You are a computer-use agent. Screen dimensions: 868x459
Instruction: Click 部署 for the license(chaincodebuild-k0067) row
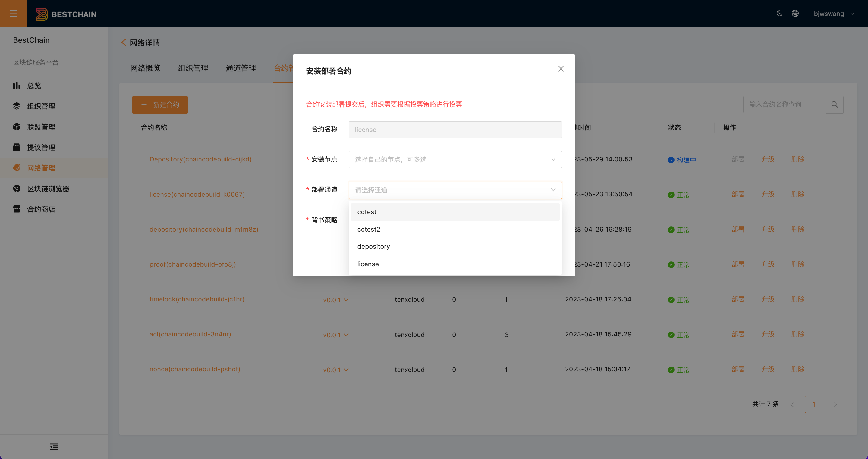(738, 194)
